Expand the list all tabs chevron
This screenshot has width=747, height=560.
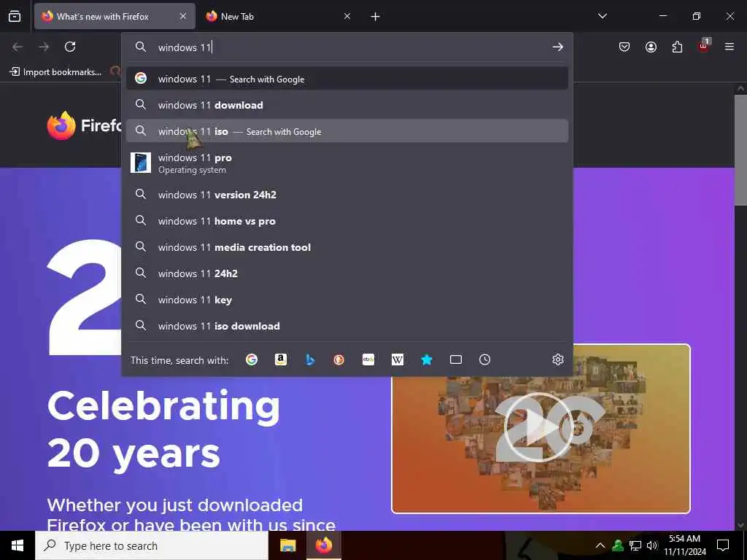point(603,16)
